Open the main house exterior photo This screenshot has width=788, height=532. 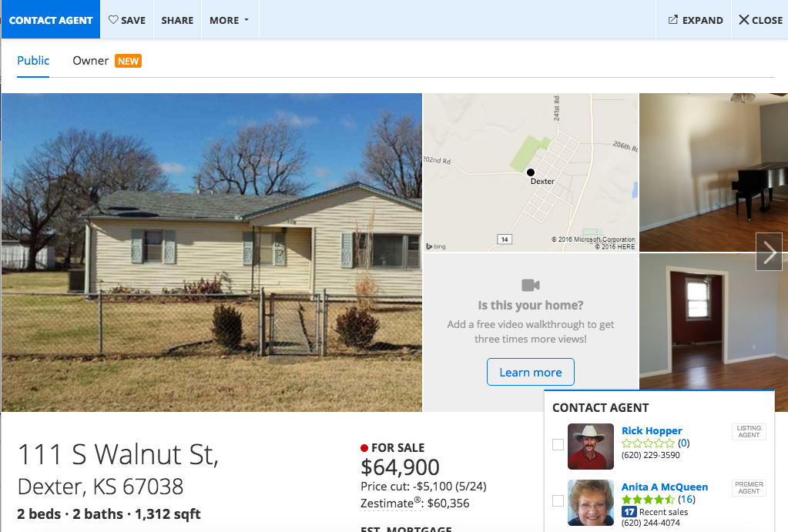pyautogui.click(x=212, y=253)
